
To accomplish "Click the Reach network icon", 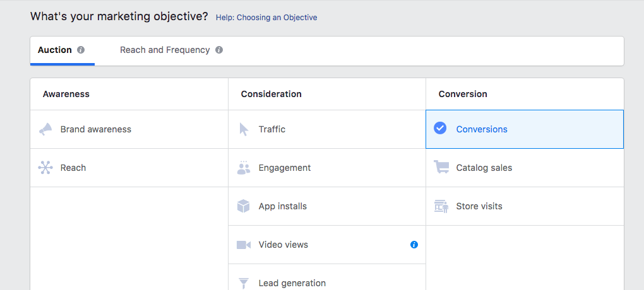I will click(45, 168).
